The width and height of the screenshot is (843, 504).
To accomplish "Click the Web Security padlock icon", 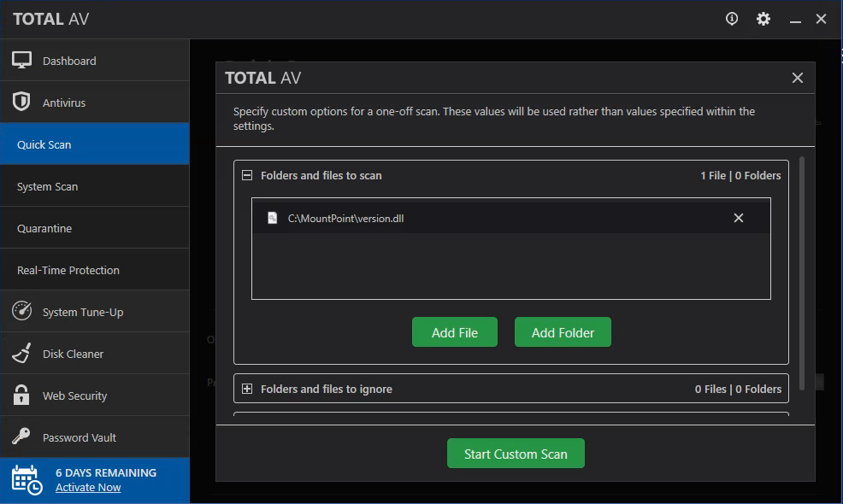I will click(21, 395).
